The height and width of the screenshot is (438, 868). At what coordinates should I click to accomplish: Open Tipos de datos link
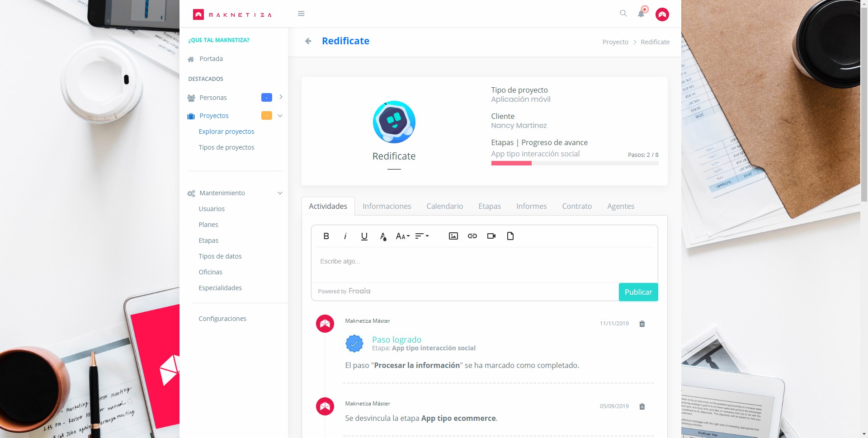[220, 256]
